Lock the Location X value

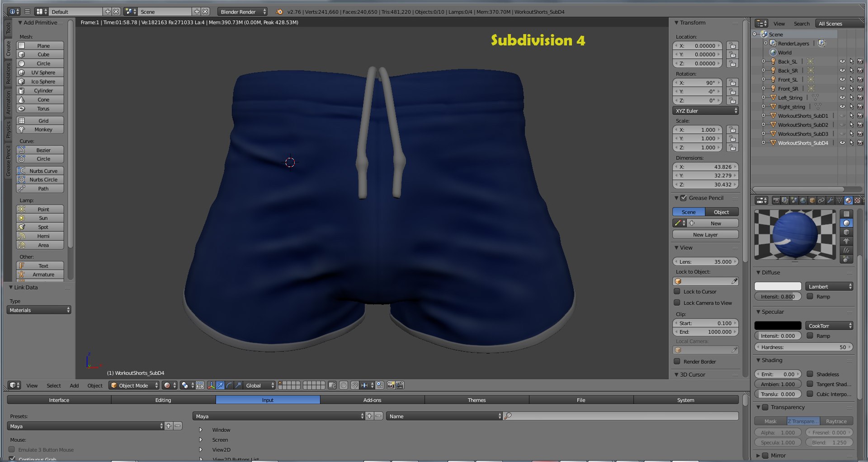(x=732, y=46)
